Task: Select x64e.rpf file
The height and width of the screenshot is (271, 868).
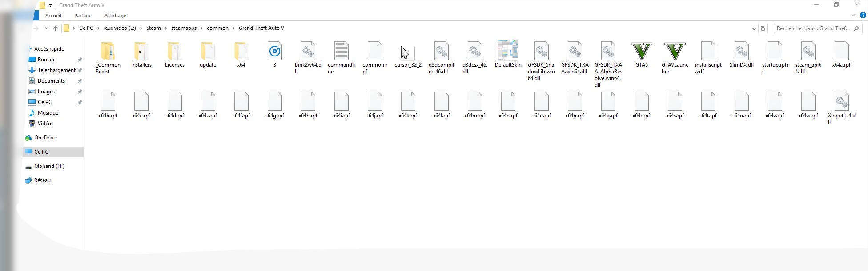Action: [x=208, y=106]
